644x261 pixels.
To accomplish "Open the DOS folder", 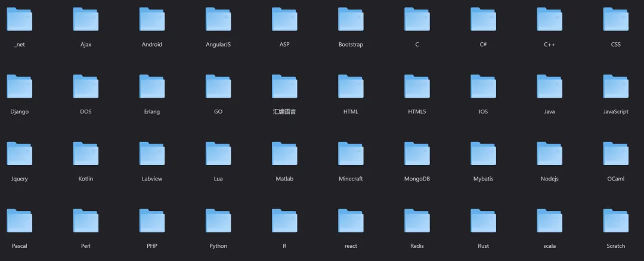I will (86, 86).
